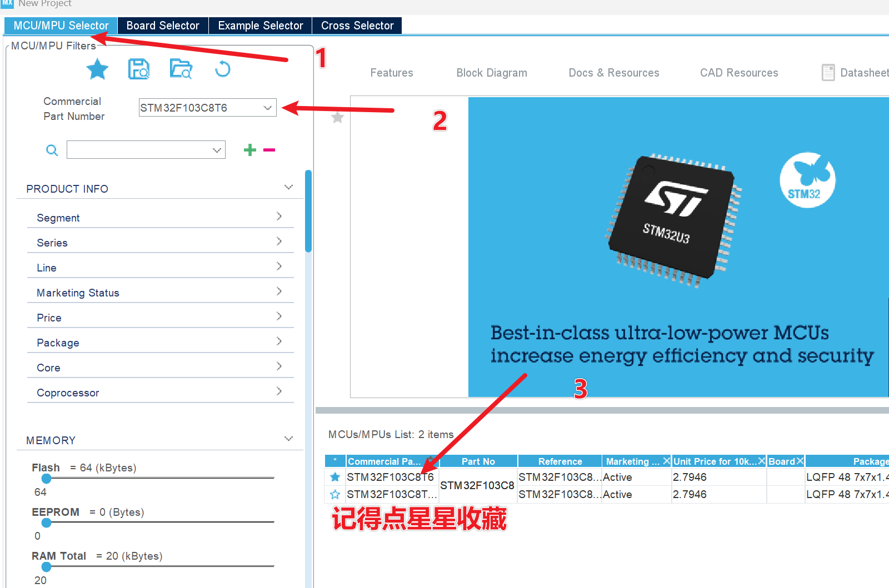Click the Flash memory slider handle
The height and width of the screenshot is (588, 889).
[47, 479]
